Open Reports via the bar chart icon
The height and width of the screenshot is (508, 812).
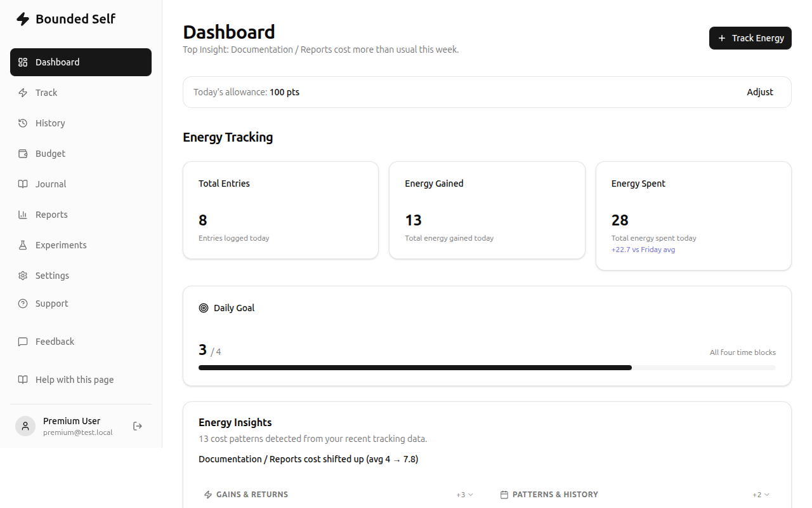pyautogui.click(x=23, y=214)
